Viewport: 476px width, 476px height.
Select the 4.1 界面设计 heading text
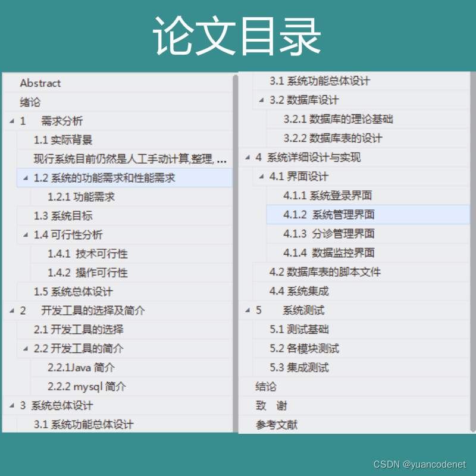coord(299,176)
